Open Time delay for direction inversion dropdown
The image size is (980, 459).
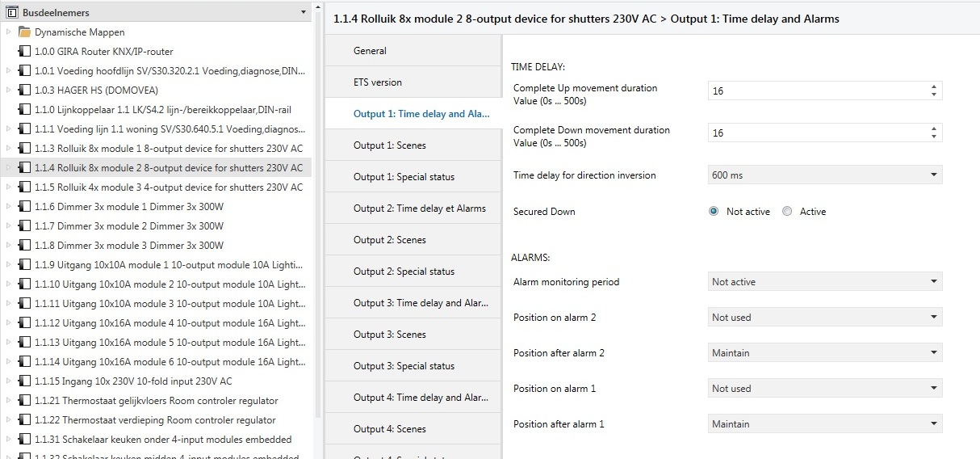pyautogui.click(x=824, y=175)
